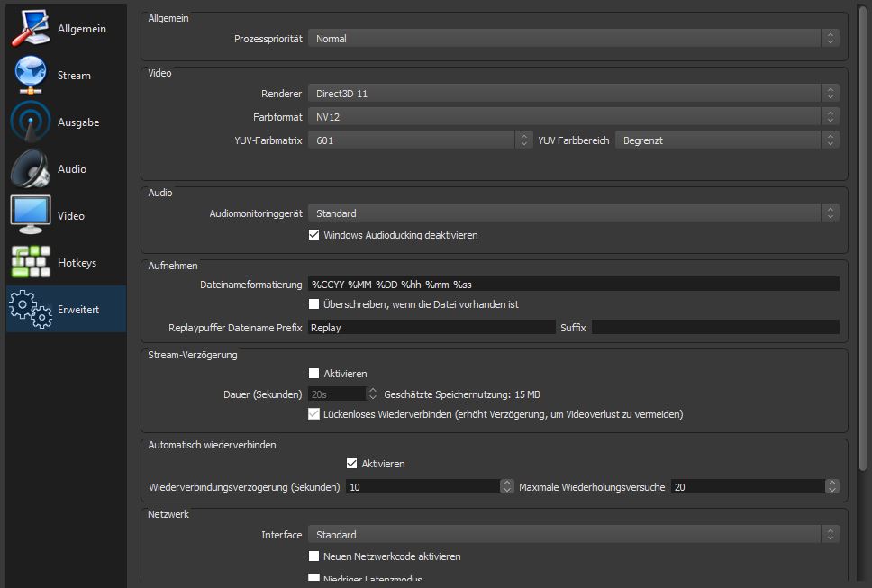
Task: Toggle Lückenloses Wiederverbinden checkbox
Action: click(313, 414)
